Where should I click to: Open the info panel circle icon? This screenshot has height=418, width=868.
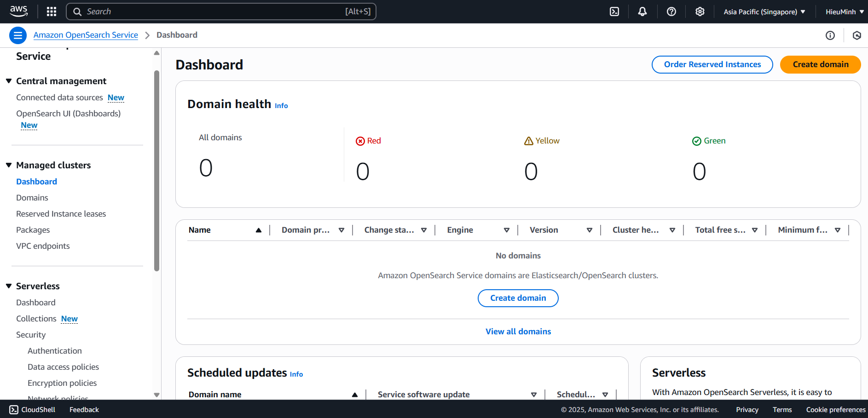point(830,35)
